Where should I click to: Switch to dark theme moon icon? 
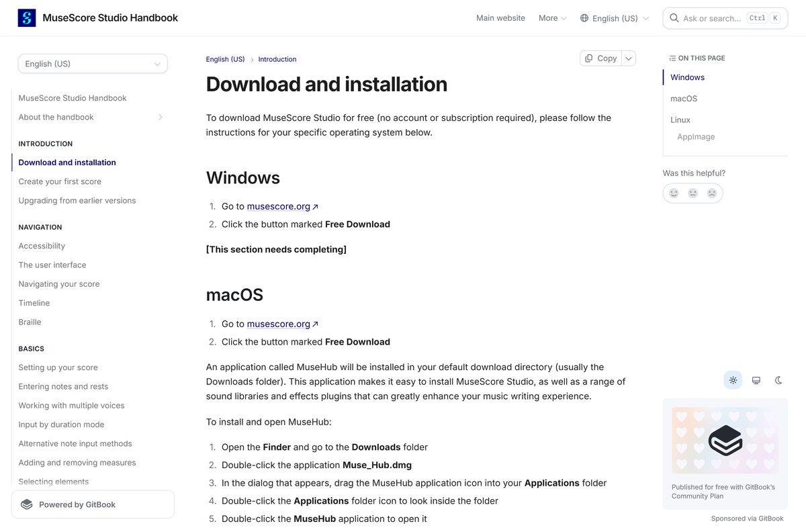coord(778,380)
